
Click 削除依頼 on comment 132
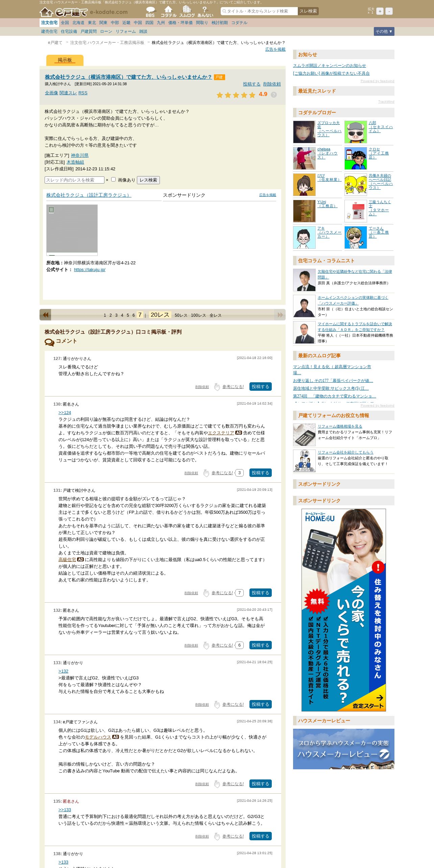pyautogui.click(x=191, y=646)
